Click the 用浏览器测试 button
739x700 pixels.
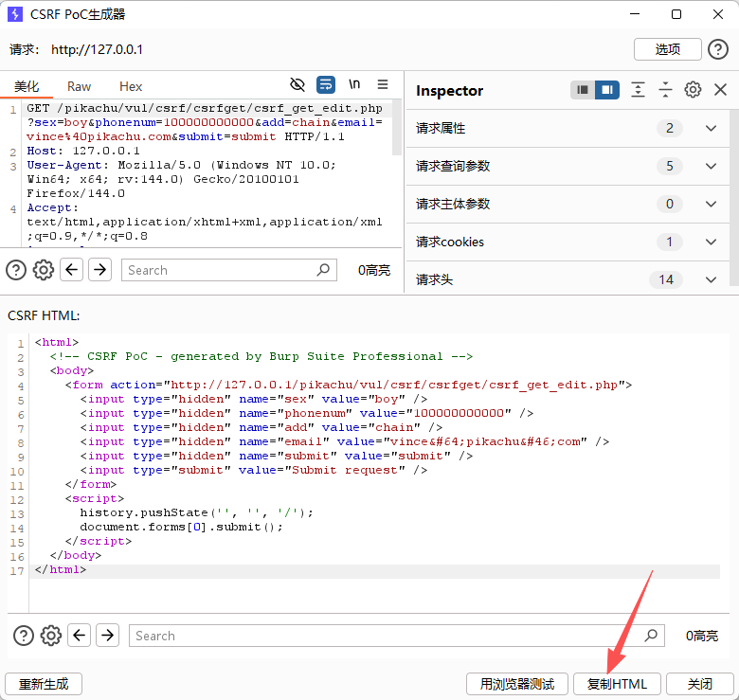pos(517,684)
